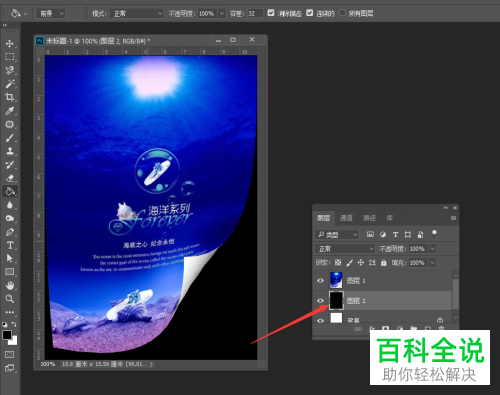500x395 pixels.
Task: Switch to the 库 (Libraries) tab
Action: point(389,218)
